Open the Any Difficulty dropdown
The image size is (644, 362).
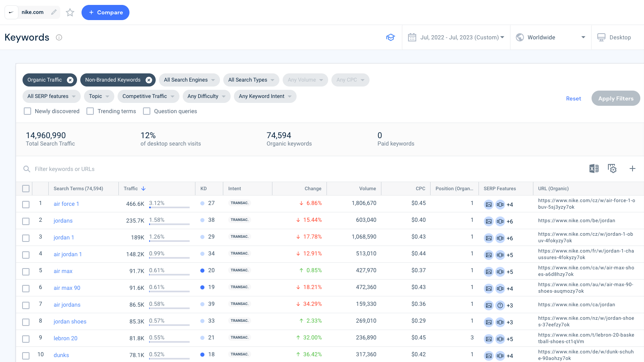click(206, 96)
